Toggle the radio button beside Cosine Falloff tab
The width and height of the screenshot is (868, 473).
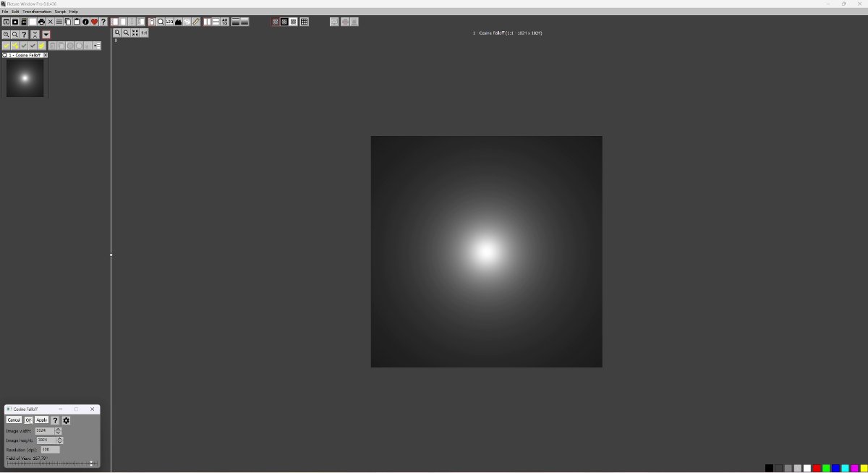click(x=5, y=55)
